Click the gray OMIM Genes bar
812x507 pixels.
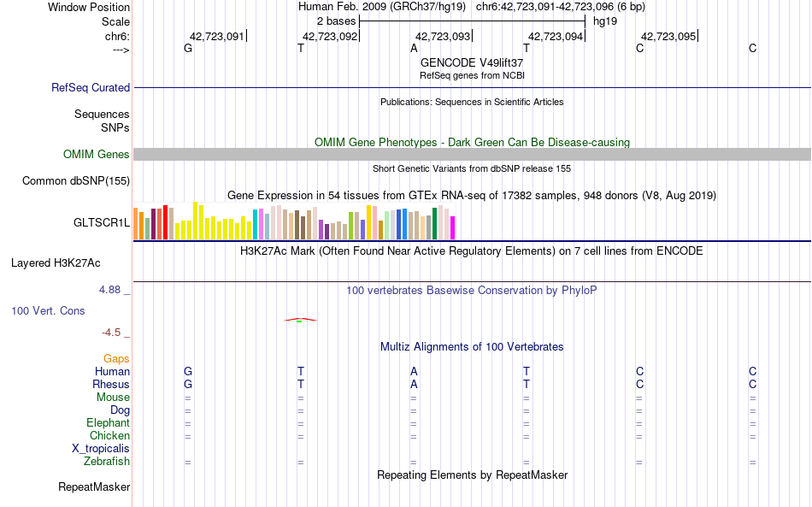472,155
